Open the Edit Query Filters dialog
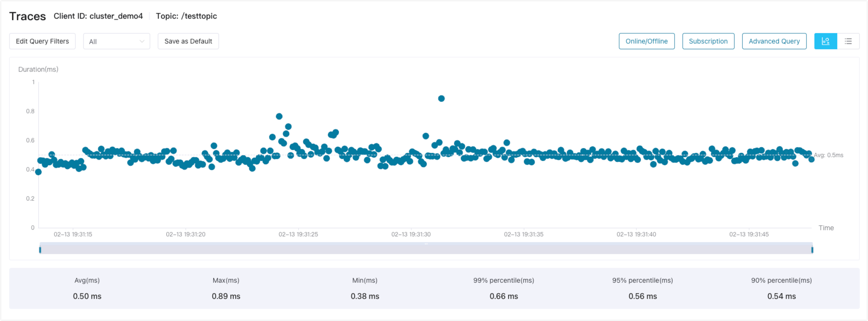 pos(43,41)
